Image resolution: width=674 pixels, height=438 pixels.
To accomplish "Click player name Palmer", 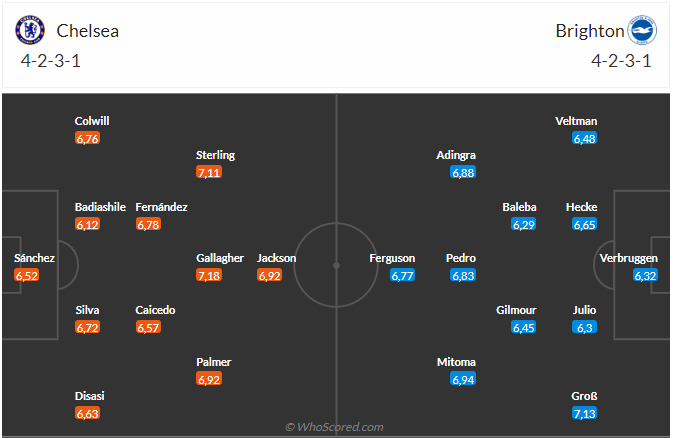I will [x=213, y=362].
